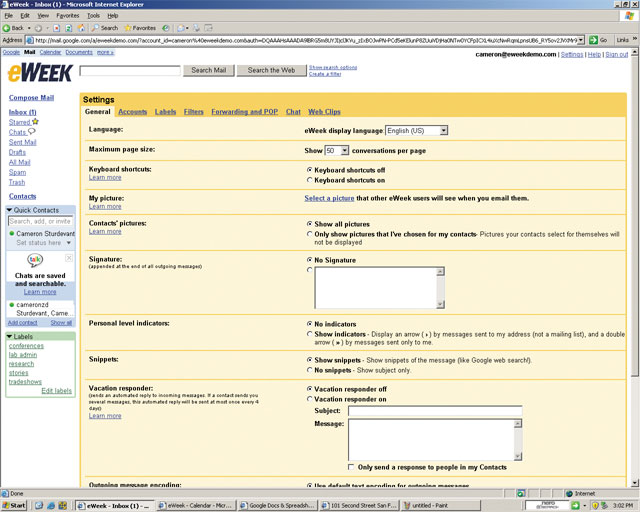Open the History toolbar icon
Screen dimensions: 640x512
165,28
